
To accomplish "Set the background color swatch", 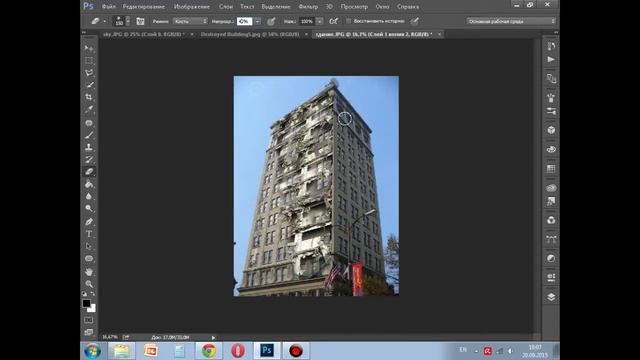I will click(92, 309).
